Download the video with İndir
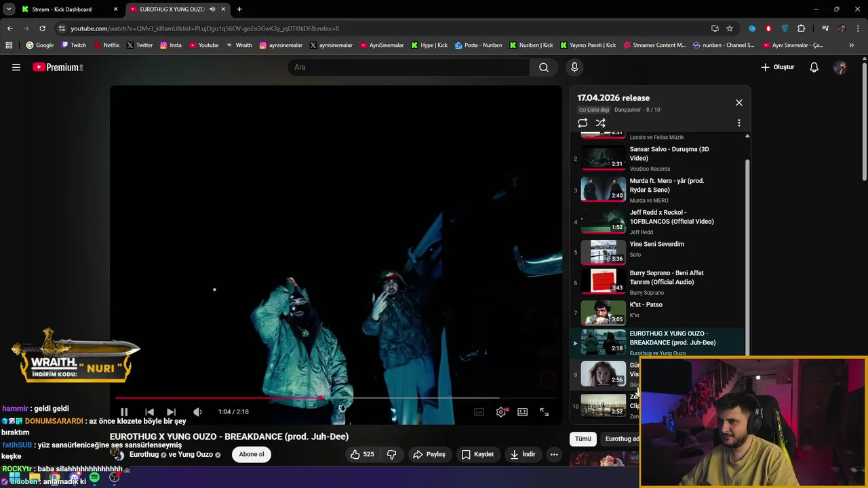Image resolution: width=868 pixels, height=488 pixels. click(x=523, y=454)
